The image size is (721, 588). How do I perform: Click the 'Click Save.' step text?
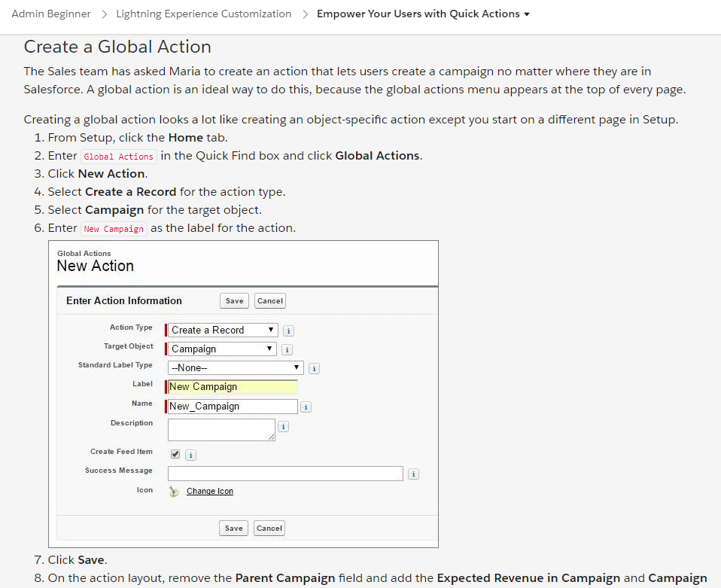click(x=78, y=560)
